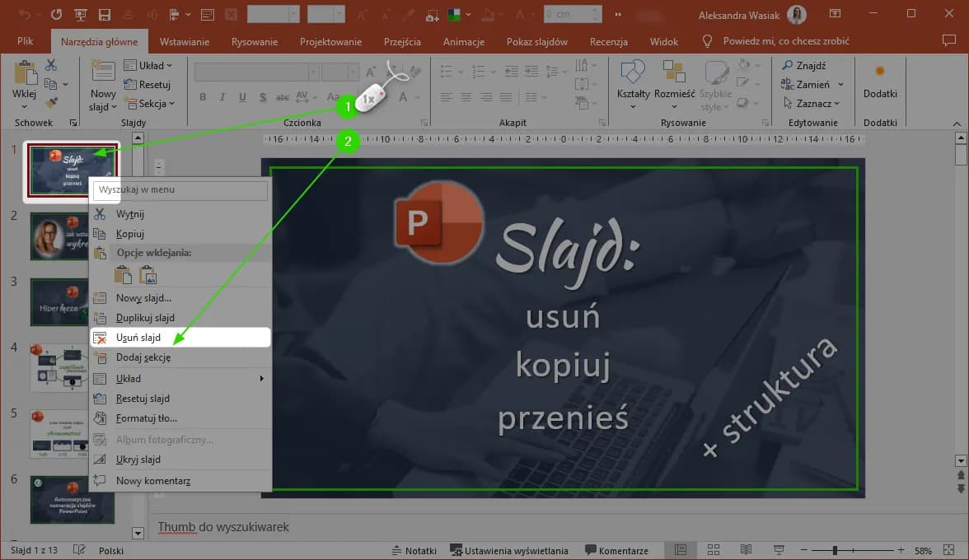Click the Zapisz (Save) icon
This screenshot has width=969, height=560.
point(103,14)
